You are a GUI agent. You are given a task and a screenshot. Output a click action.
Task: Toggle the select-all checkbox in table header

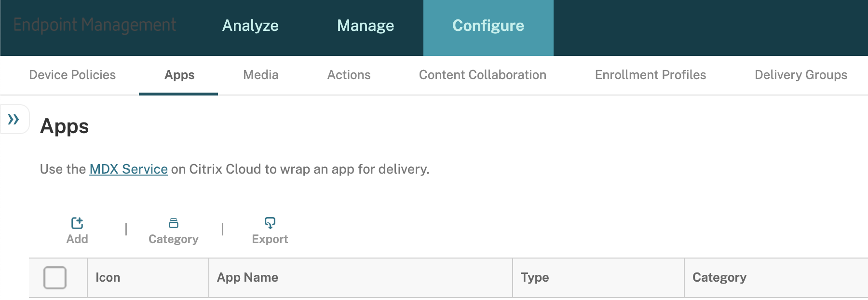point(55,278)
